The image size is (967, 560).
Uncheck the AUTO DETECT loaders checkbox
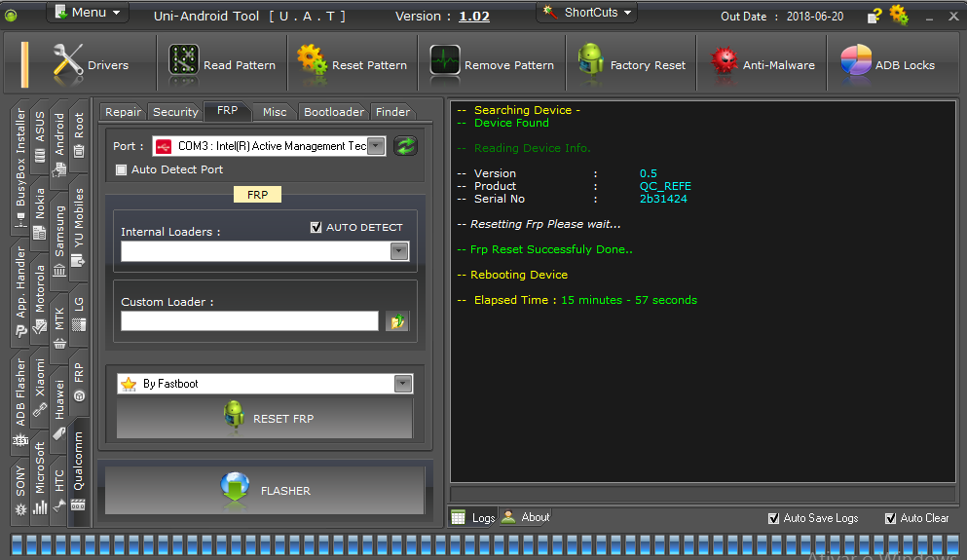tap(316, 227)
